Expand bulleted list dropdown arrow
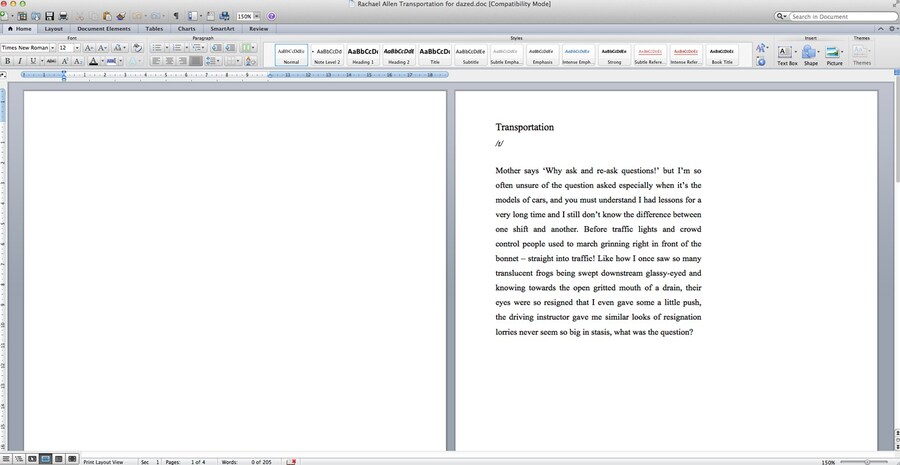 coord(166,48)
